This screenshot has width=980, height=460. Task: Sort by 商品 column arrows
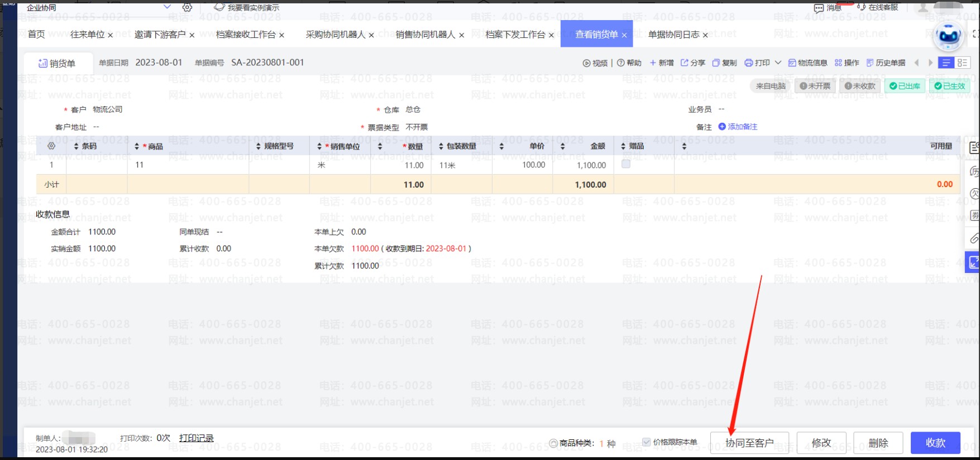(x=137, y=146)
